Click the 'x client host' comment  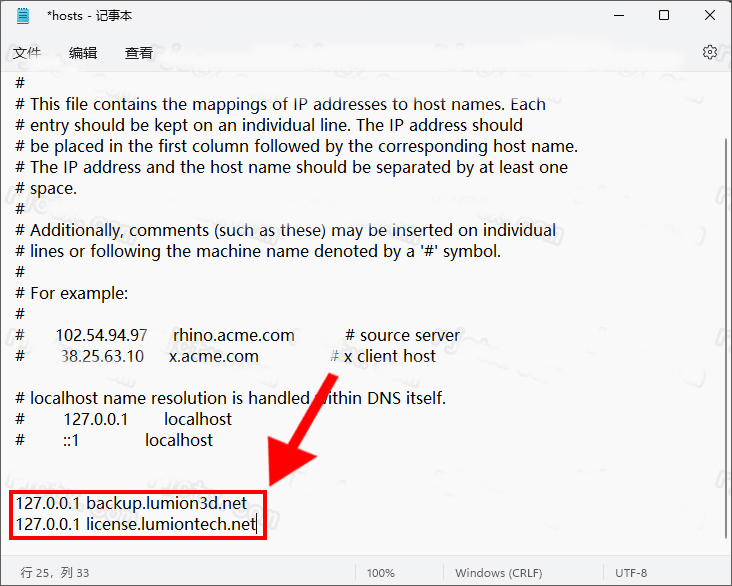(x=389, y=356)
